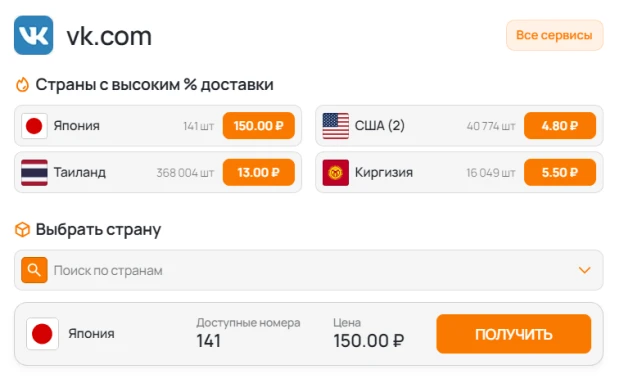Click the ПОЛУЧИТЬ button
The width and height of the screenshot is (624, 383).
[x=513, y=334]
